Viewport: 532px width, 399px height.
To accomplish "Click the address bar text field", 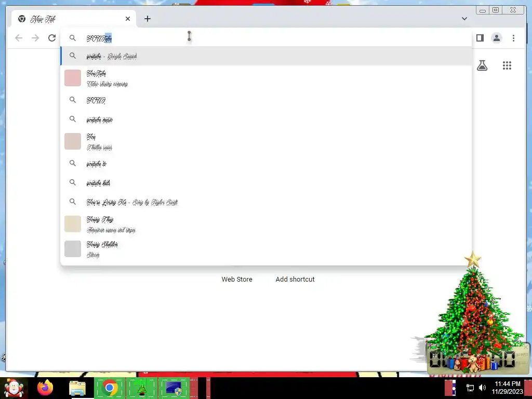I will [266, 38].
